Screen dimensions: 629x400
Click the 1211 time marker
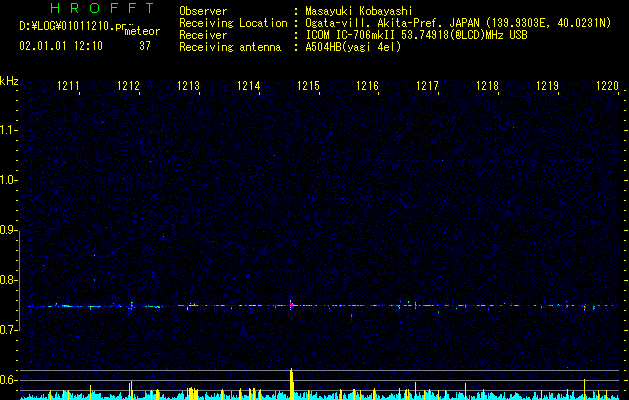pyautogui.click(x=68, y=86)
